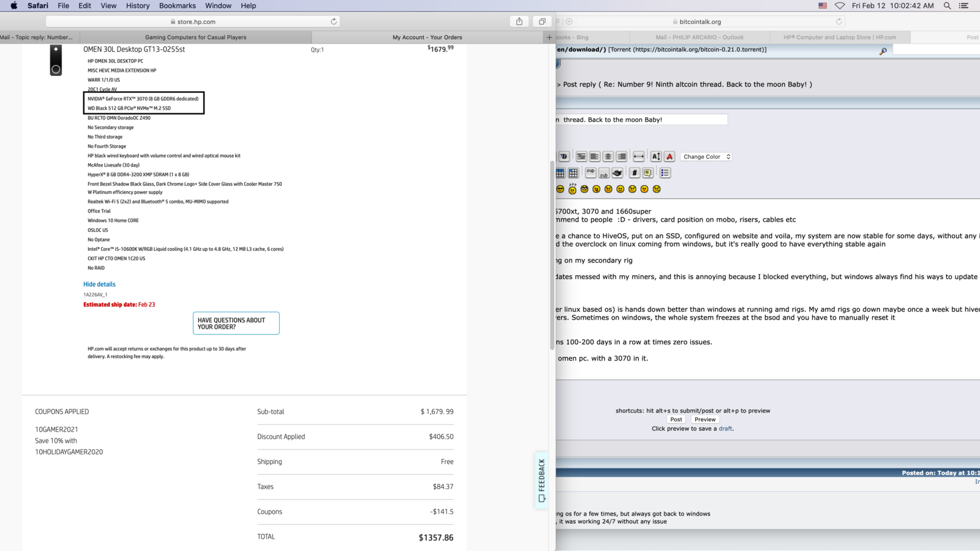Open Notification Center in the menu bar
The width and height of the screenshot is (980, 551).
click(x=963, y=6)
